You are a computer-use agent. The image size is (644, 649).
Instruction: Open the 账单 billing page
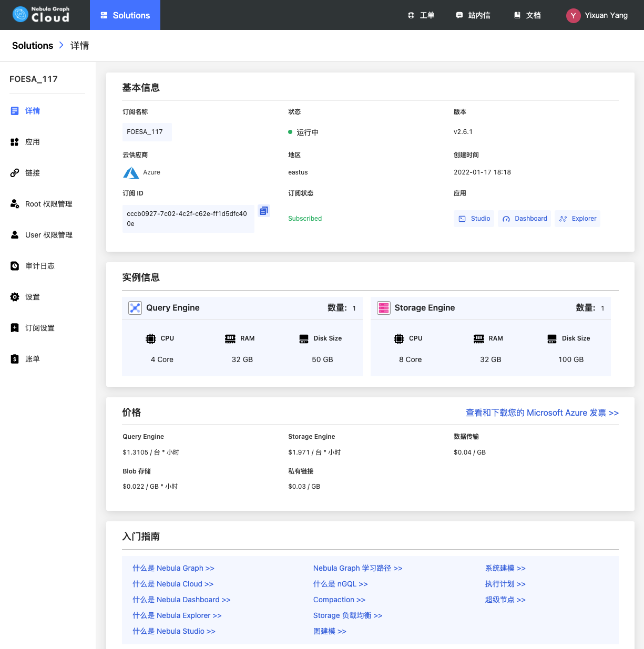coord(32,359)
